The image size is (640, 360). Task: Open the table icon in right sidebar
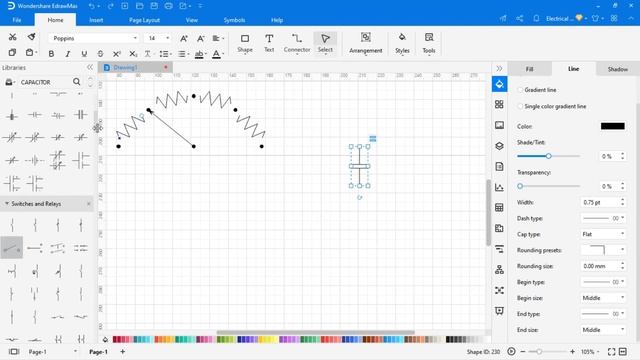pyautogui.click(x=499, y=208)
